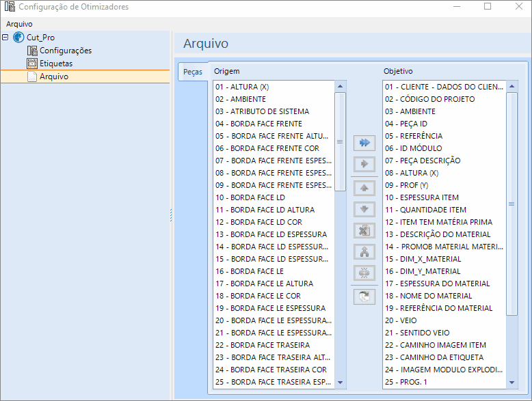Open the Arquivo menu

(19, 24)
